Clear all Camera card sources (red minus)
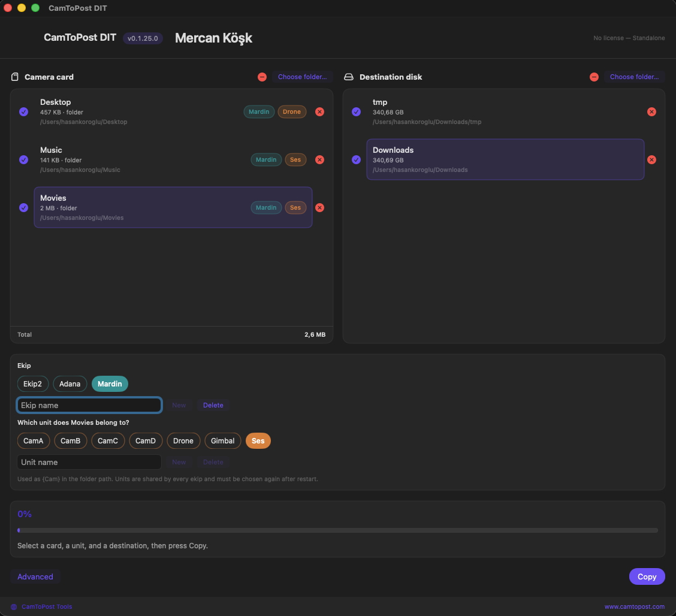Image resolution: width=676 pixels, height=616 pixels. pyautogui.click(x=262, y=77)
